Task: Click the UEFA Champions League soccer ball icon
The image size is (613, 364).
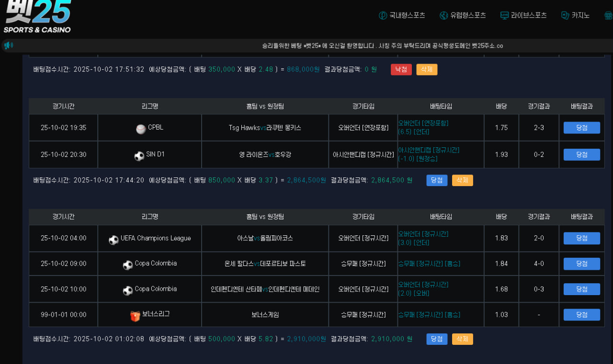Action: pos(114,240)
